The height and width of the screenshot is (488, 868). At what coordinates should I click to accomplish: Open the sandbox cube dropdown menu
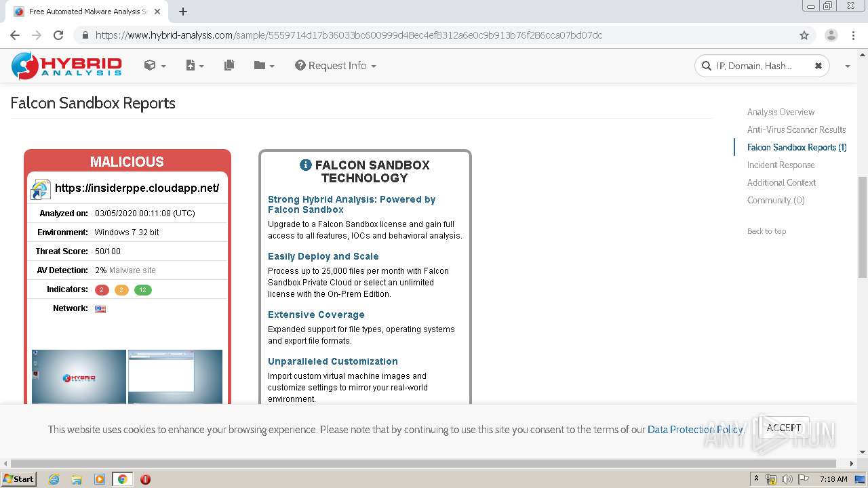coord(155,66)
